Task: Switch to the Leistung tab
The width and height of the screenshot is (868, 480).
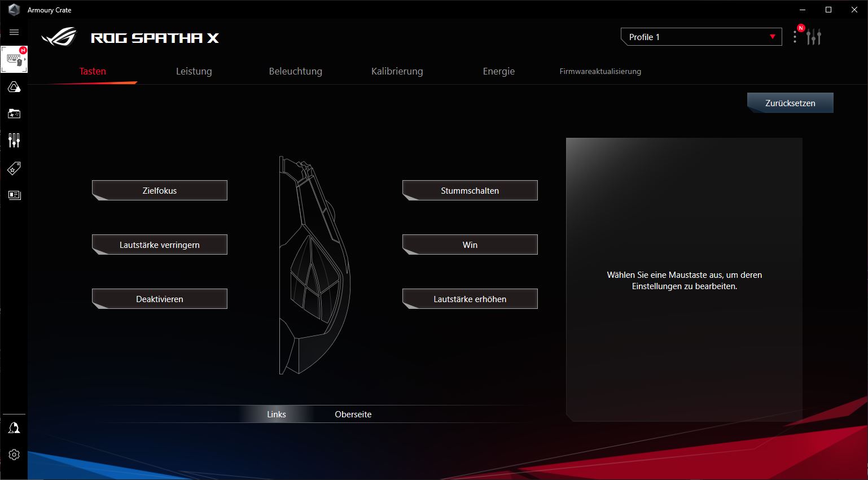Action: [194, 71]
